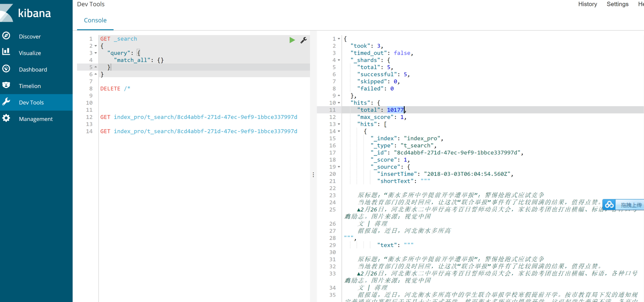This screenshot has width=644, height=302.
Task: Click the cloud upload floating widget
Action: 623,204
